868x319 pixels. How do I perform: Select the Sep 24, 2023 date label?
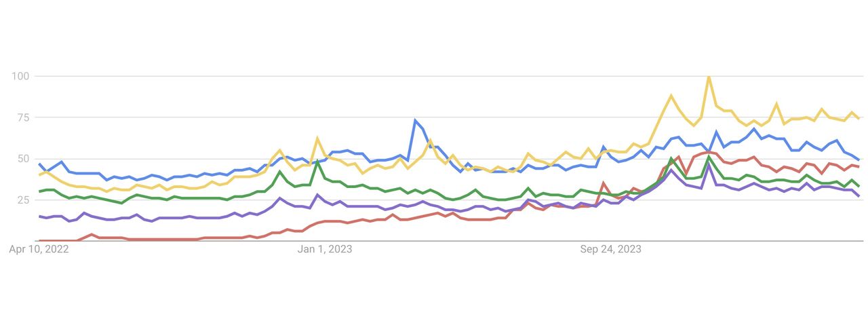click(610, 250)
